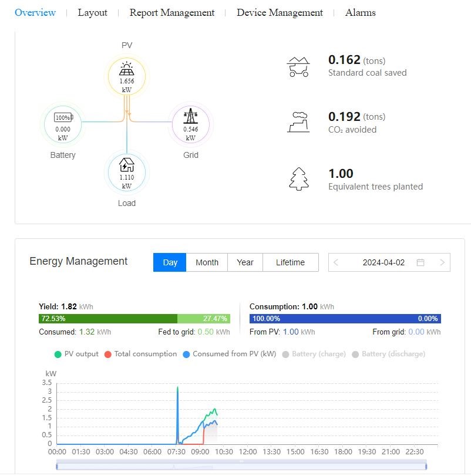Click the equivalent trees planted icon
Image resolution: width=471 pixels, height=476 pixels.
pyautogui.click(x=298, y=179)
